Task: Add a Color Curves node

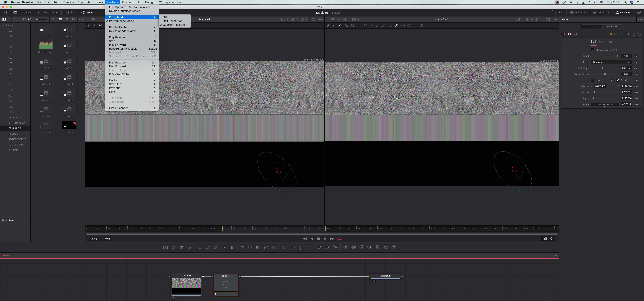Action: click(208, 247)
